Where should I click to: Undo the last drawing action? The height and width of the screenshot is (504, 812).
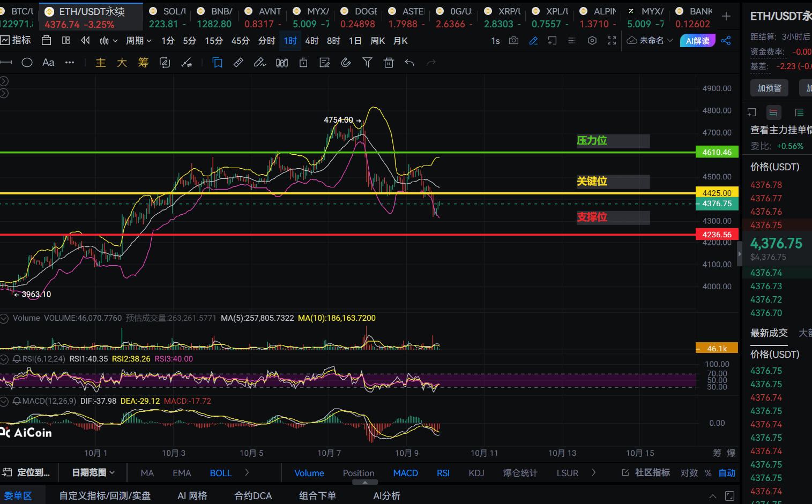[x=409, y=63]
